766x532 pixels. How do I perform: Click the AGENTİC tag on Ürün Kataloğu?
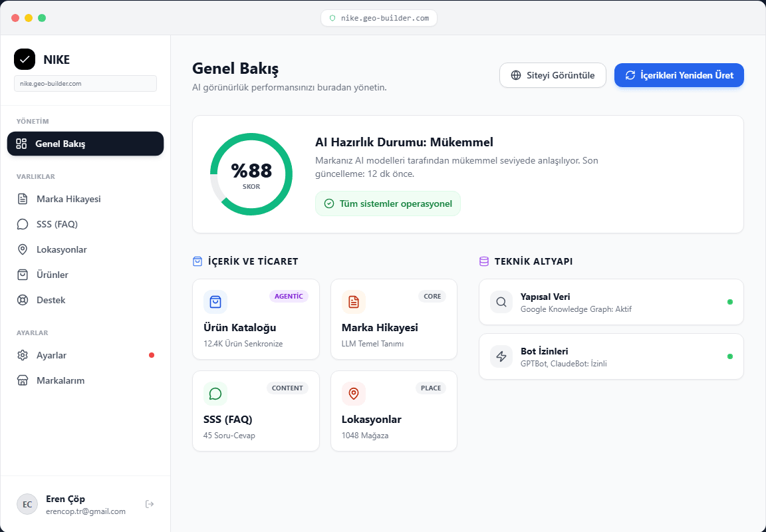pyautogui.click(x=289, y=296)
